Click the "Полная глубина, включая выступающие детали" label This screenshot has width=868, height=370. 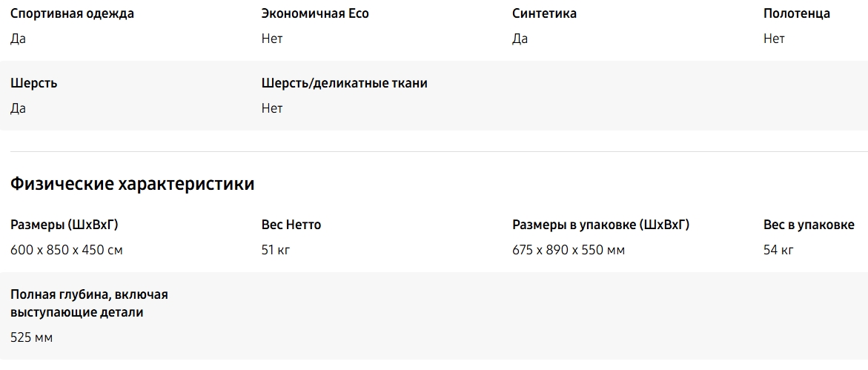tap(89, 303)
